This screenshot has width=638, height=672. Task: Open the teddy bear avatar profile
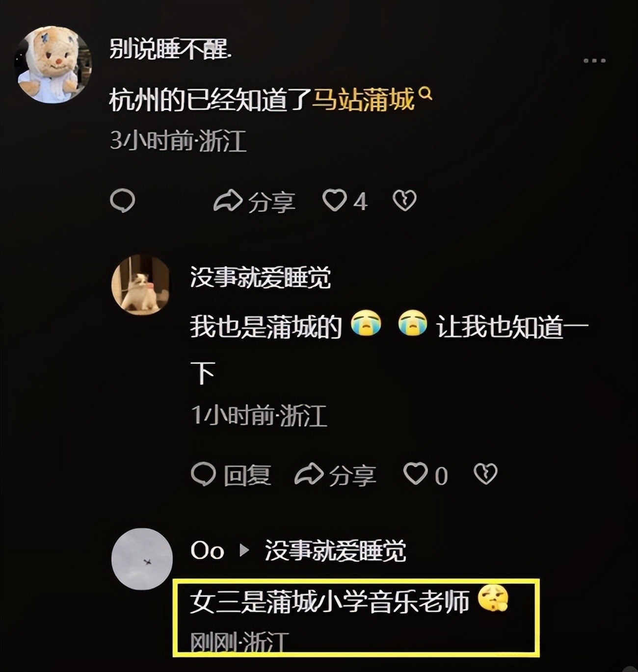tap(53, 64)
